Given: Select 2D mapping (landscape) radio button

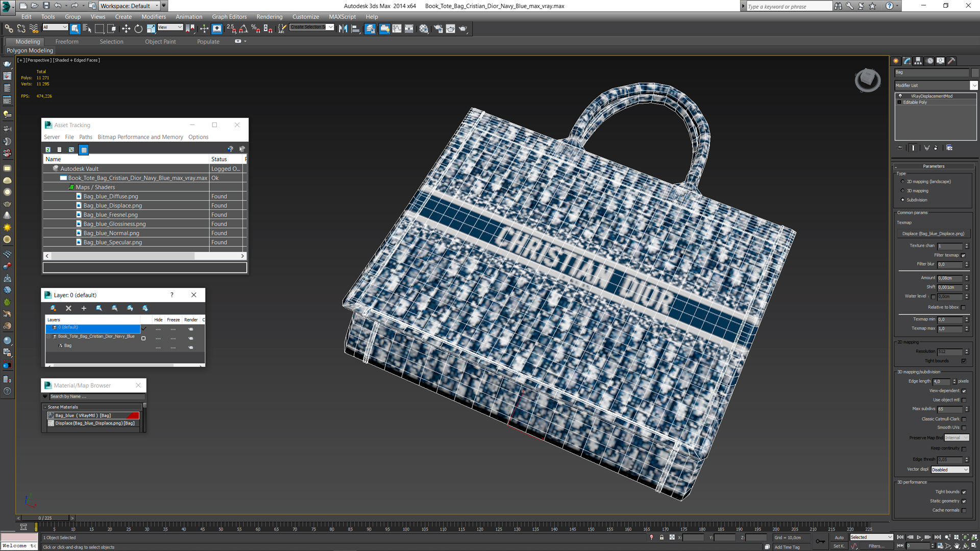Looking at the screenshot, I should pyautogui.click(x=902, y=182).
